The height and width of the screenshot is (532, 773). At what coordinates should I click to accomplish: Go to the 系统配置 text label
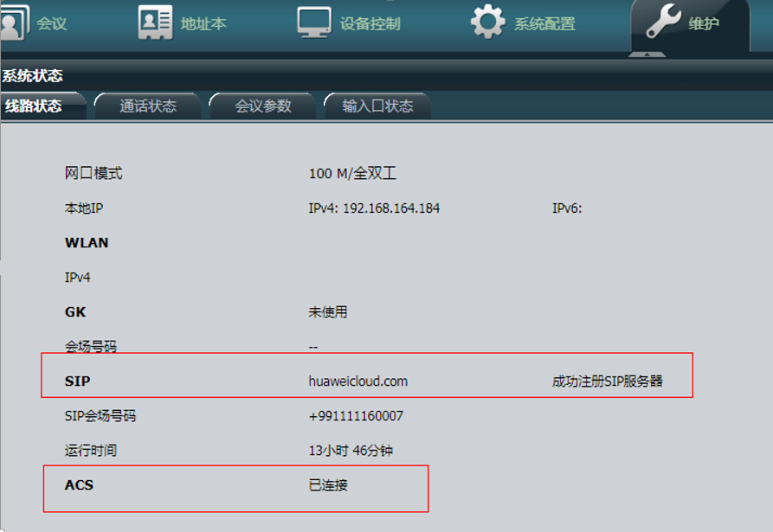pyautogui.click(x=544, y=24)
